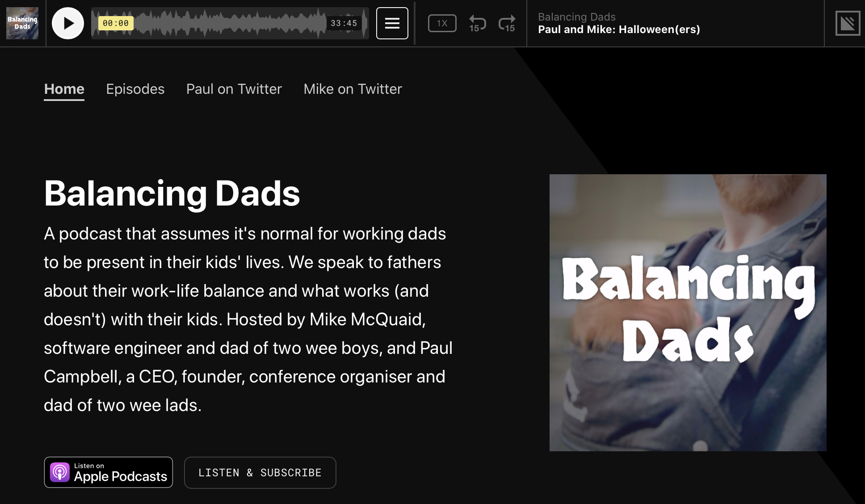Click the Apple Podcasts purple icon
Image resolution: width=865 pixels, height=504 pixels.
[60, 472]
